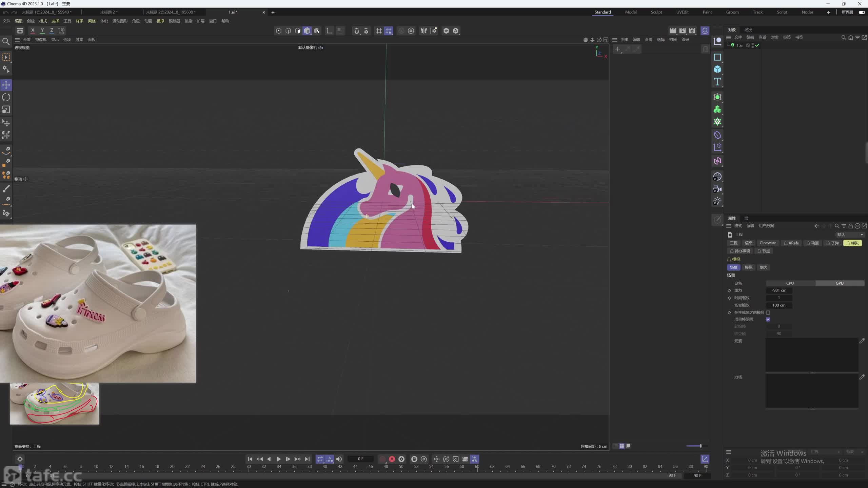Select the Scale tool
The image size is (868, 488).
(x=6, y=109)
